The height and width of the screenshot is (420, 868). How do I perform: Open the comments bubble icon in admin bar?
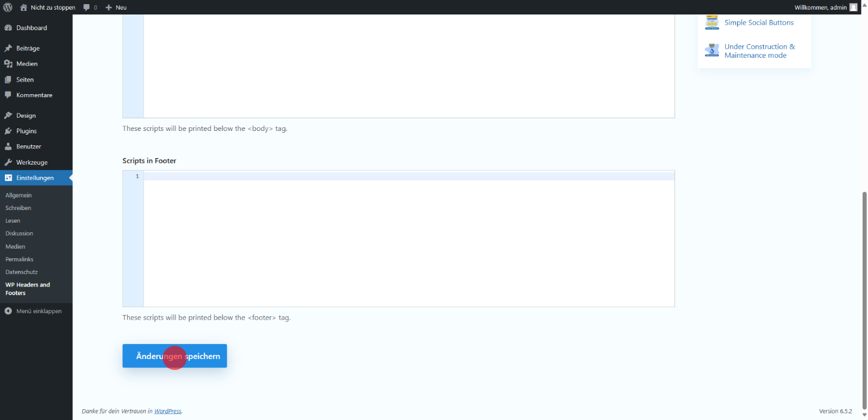click(x=87, y=7)
